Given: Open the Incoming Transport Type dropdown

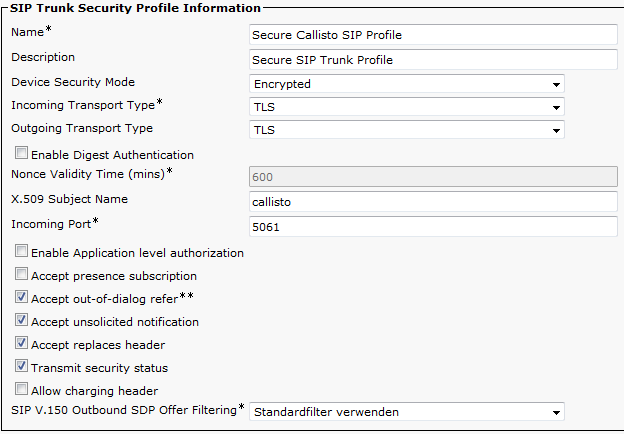Looking at the screenshot, I should [x=407, y=107].
